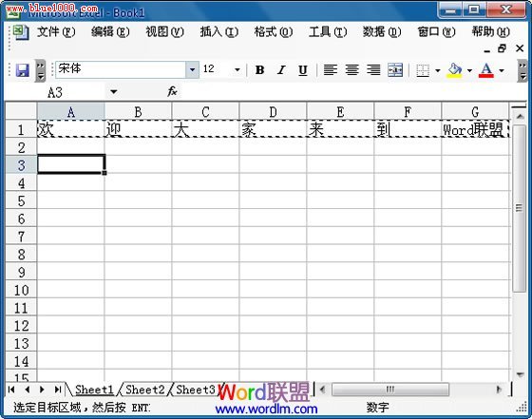
Task: Open the 插入(I) menu
Action: [219, 32]
